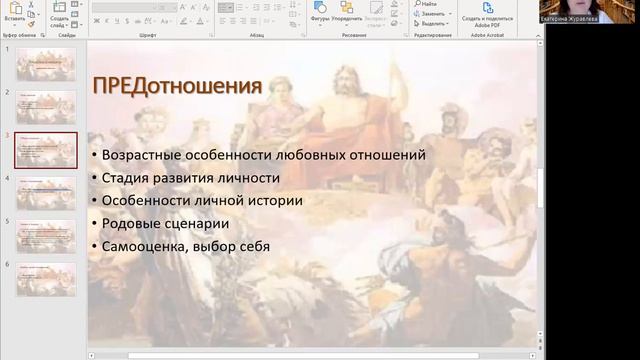Click the ПРЕДотношения slide title
The width and height of the screenshot is (640, 360).
[x=177, y=86]
